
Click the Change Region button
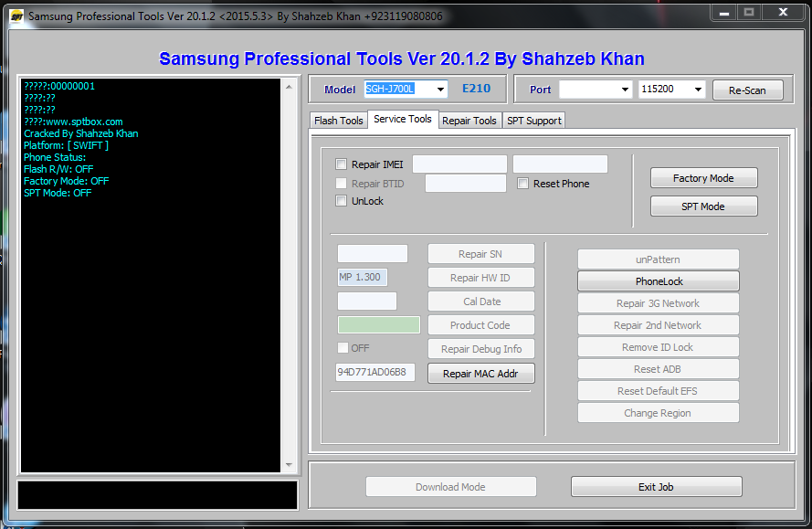[659, 413]
